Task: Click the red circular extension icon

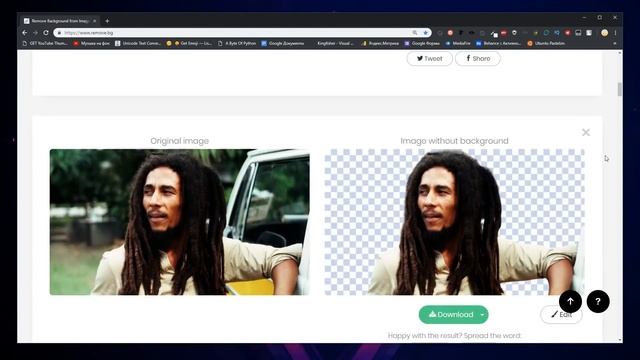Action: [x=450, y=33]
